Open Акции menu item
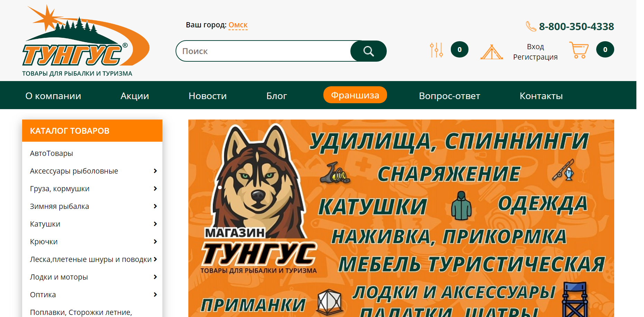 (135, 96)
